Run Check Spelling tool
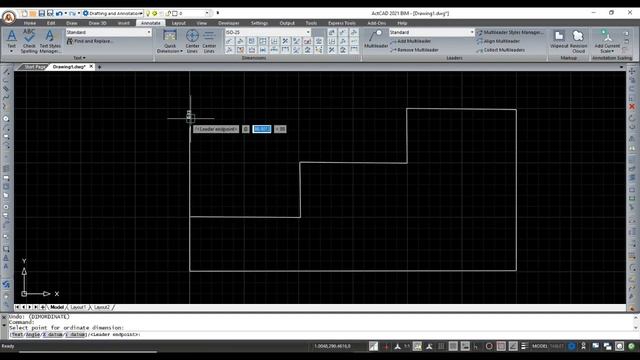640x360 pixels. [x=29, y=41]
